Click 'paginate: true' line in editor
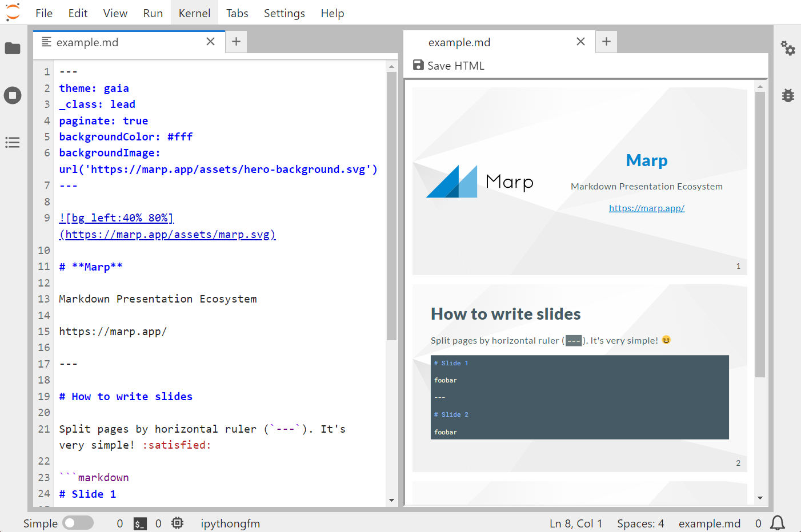801x532 pixels. click(103, 120)
